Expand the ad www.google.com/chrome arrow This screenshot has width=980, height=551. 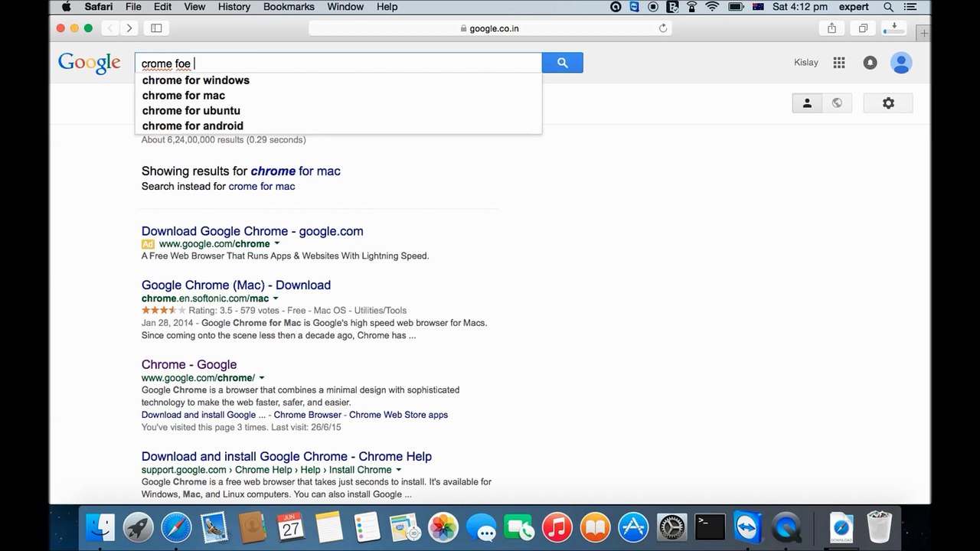[276, 243]
